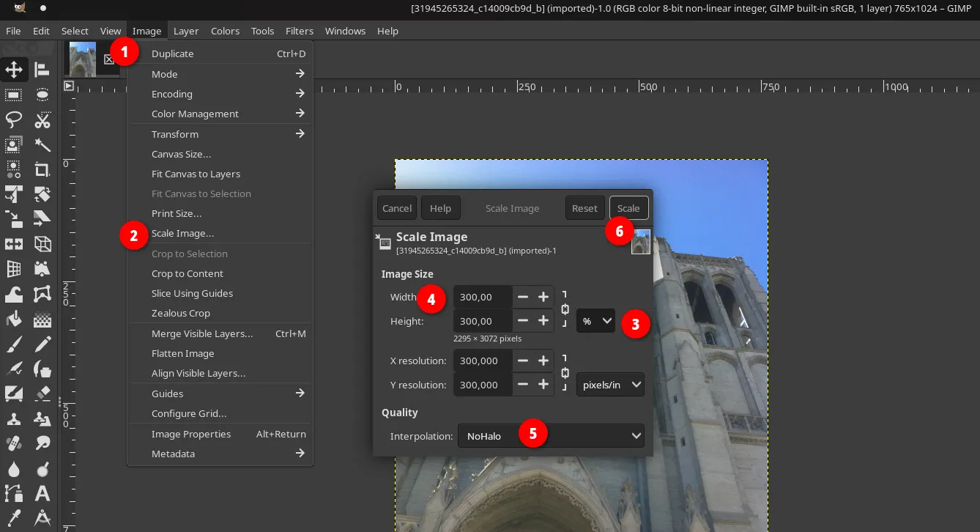Click the Reset button
Viewport: 980px width, 532px height.
click(584, 208)
